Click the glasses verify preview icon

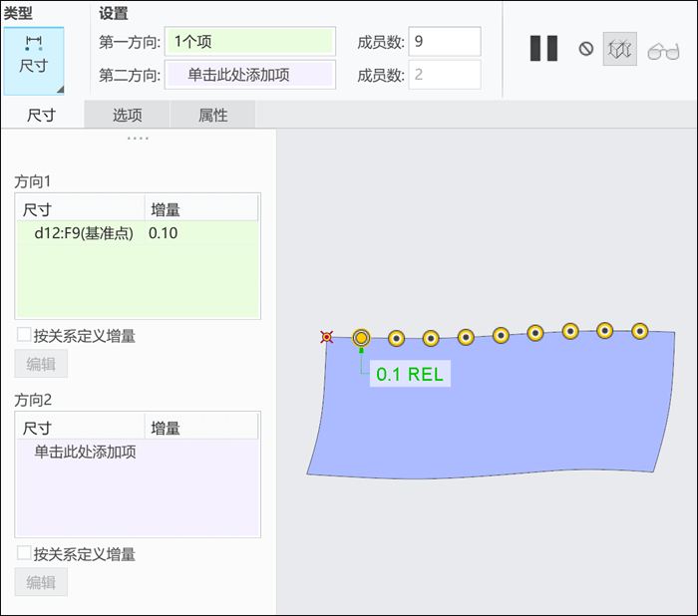pyautogui.click(x=663, y=51)
